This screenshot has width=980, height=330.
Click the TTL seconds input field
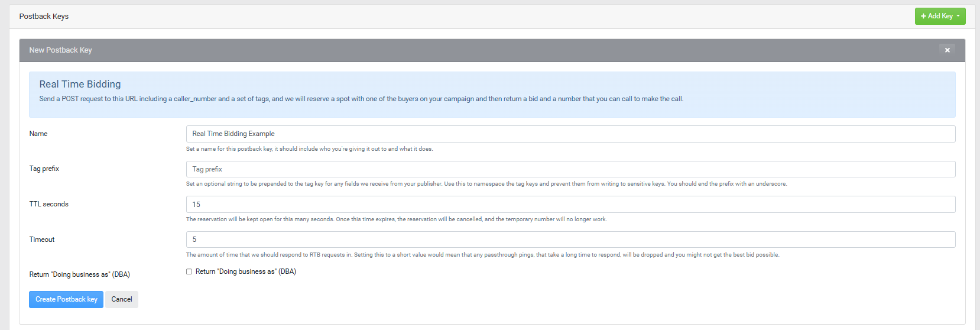coord(570,205)
